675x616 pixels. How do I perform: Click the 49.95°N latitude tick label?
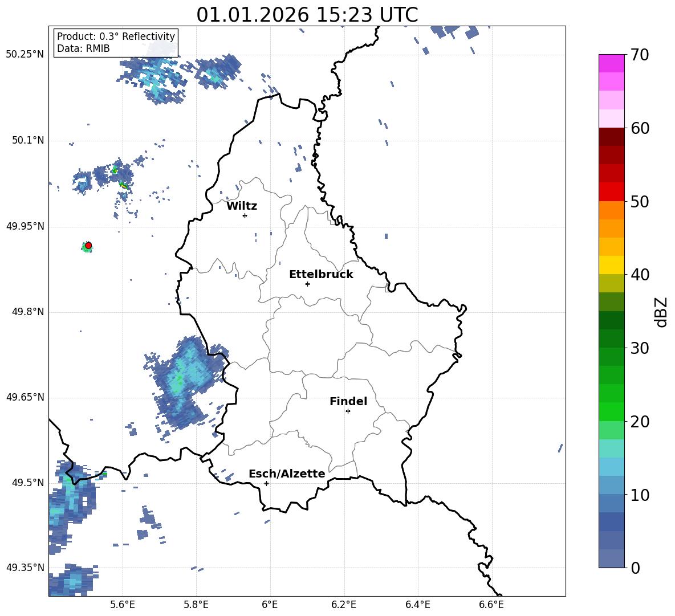(25, 226)
